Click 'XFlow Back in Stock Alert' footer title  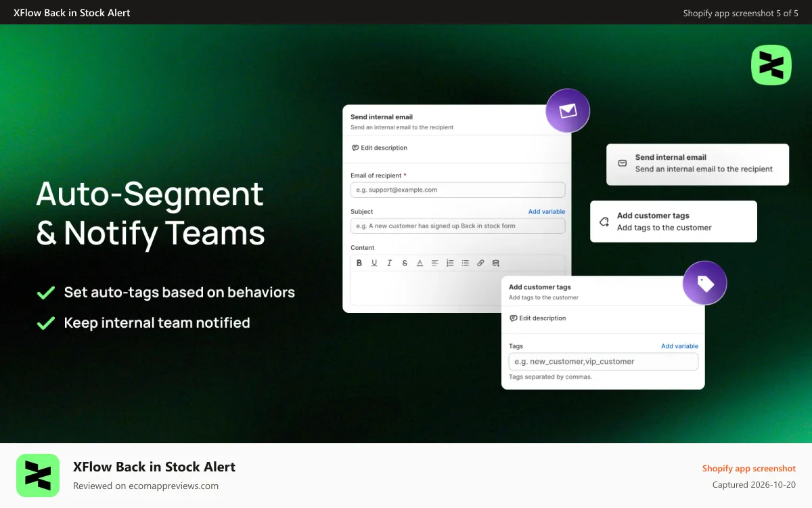click(x=154, y=467)
